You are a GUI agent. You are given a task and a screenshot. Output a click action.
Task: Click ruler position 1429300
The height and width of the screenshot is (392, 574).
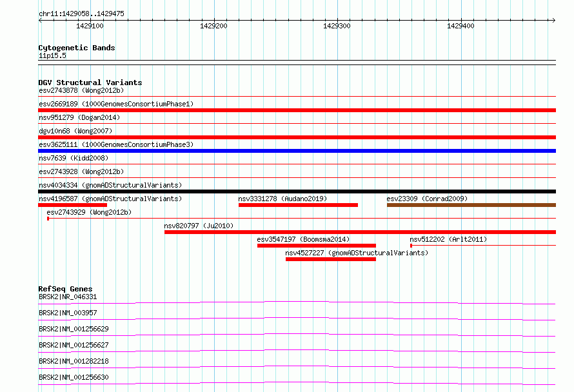pyautogui.click(x=337, y=26)
